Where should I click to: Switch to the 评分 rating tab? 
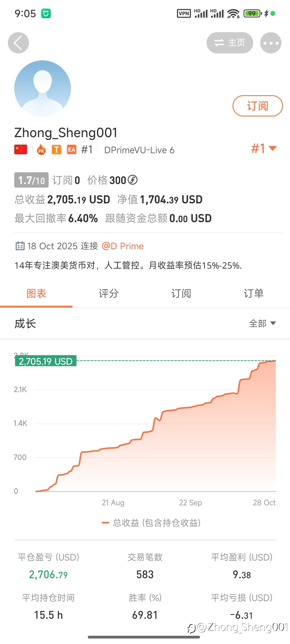pos(109,294)
